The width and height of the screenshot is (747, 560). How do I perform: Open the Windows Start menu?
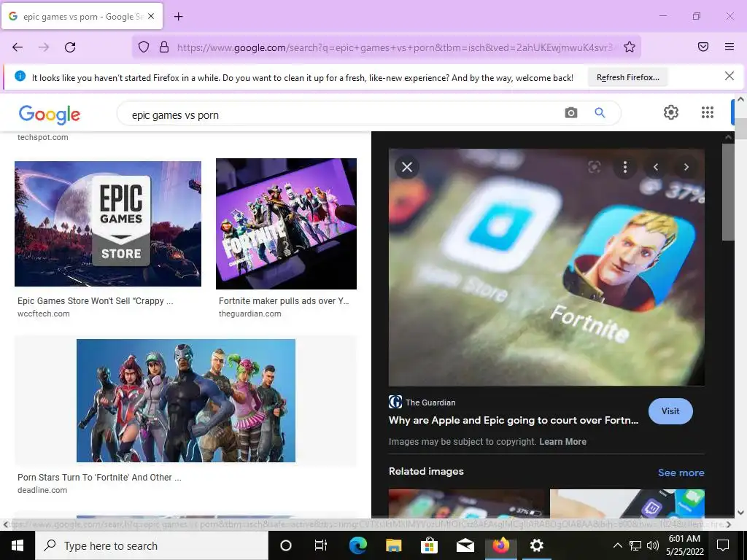click(x=18, y=545)
